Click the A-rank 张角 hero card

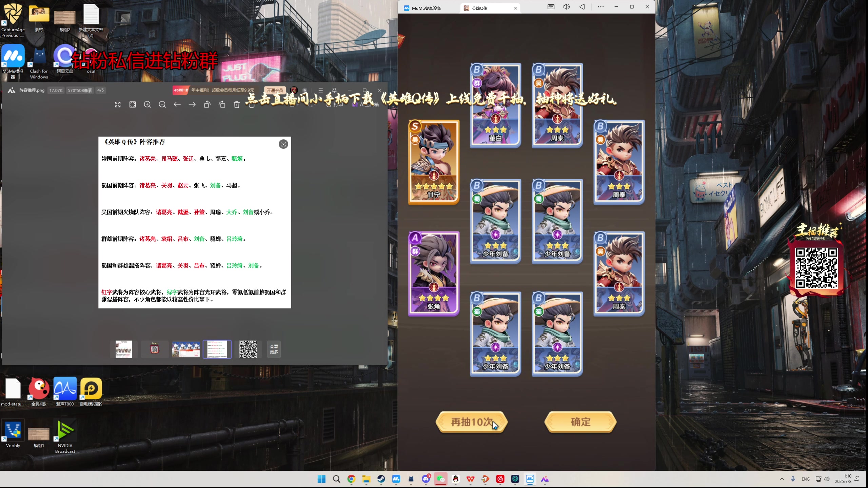pyautogui.click(x=434, y=274)
